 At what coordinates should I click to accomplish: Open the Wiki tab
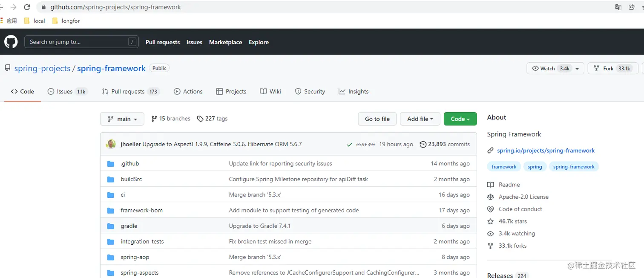tap(270, 91)
